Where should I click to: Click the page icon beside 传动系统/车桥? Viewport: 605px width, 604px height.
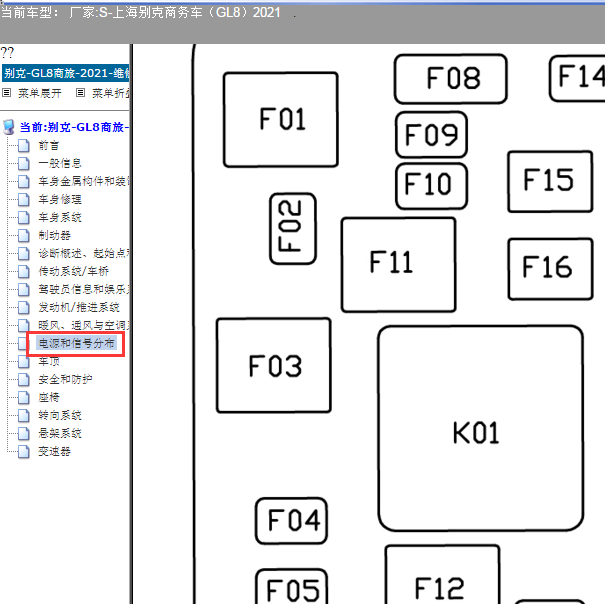(x=24, y=271)
